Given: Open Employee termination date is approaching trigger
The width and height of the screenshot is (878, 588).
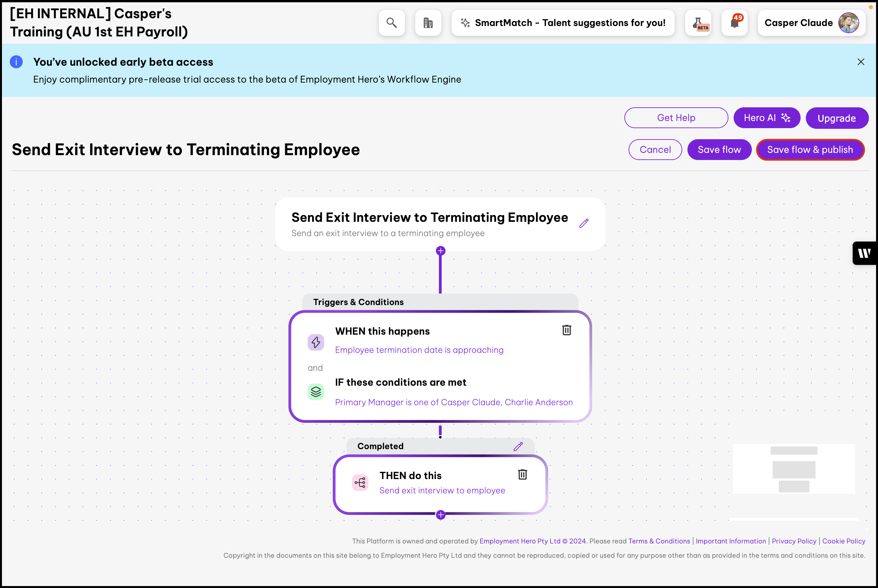Looking at the screenshot, I should 419,350.
